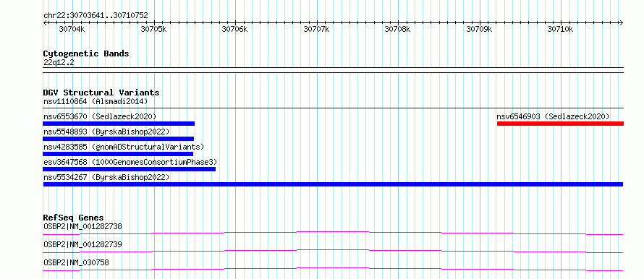The width and height of the screenshot is (644, 279).
Task: Select the OSBP2 NM_001282738 magenta transcript line
Action: coord(333,233)
